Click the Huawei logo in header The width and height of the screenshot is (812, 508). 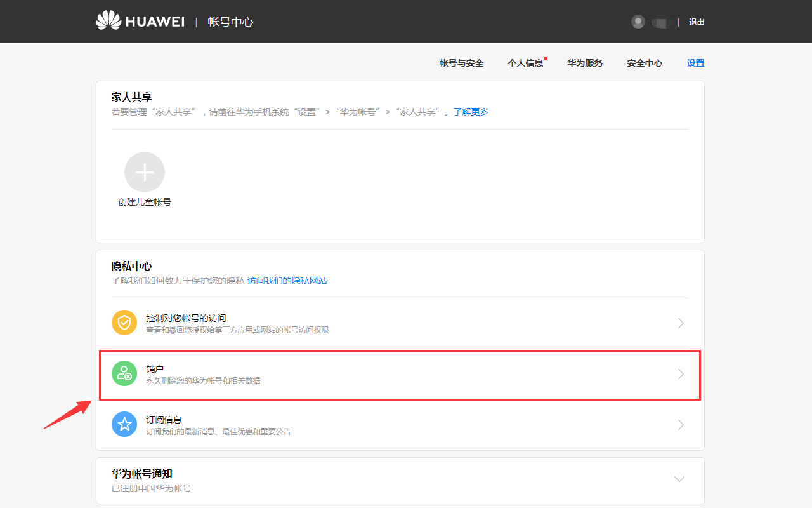140,21
